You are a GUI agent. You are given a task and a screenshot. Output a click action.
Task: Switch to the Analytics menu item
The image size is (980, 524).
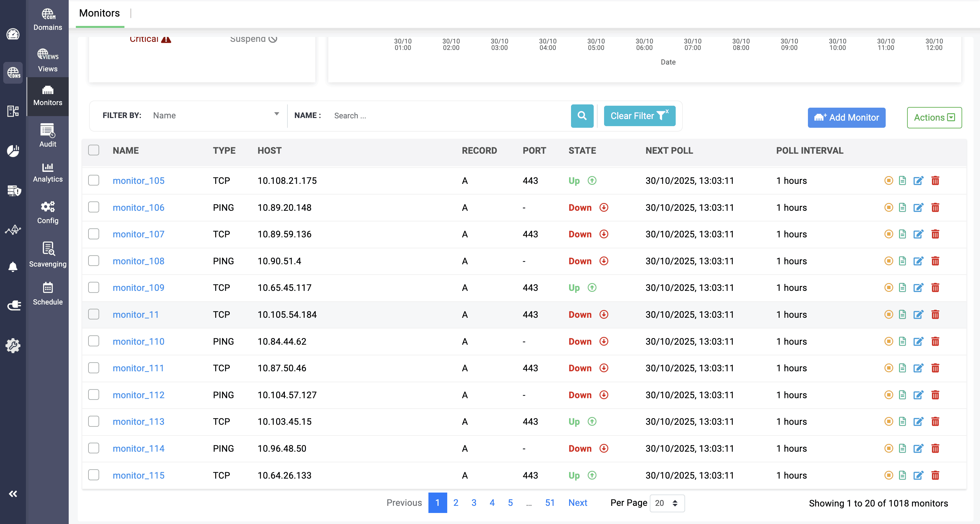[x=48, y=173]
